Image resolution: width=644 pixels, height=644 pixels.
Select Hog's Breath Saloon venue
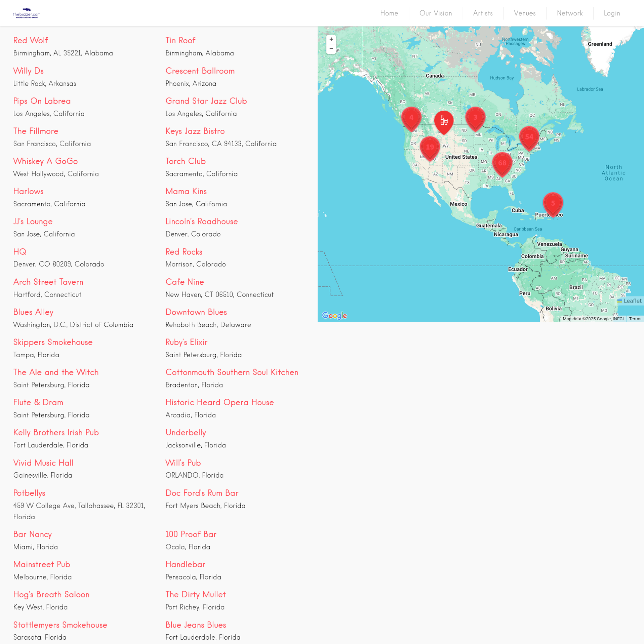[51, 595]
